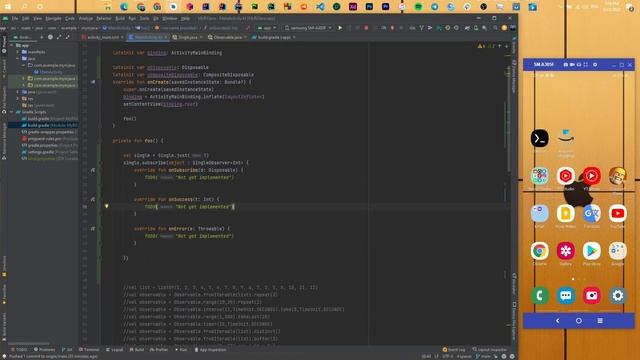Open the TODO tool window
The width and height of the screenshot is (640, 360).
(19, 350)
